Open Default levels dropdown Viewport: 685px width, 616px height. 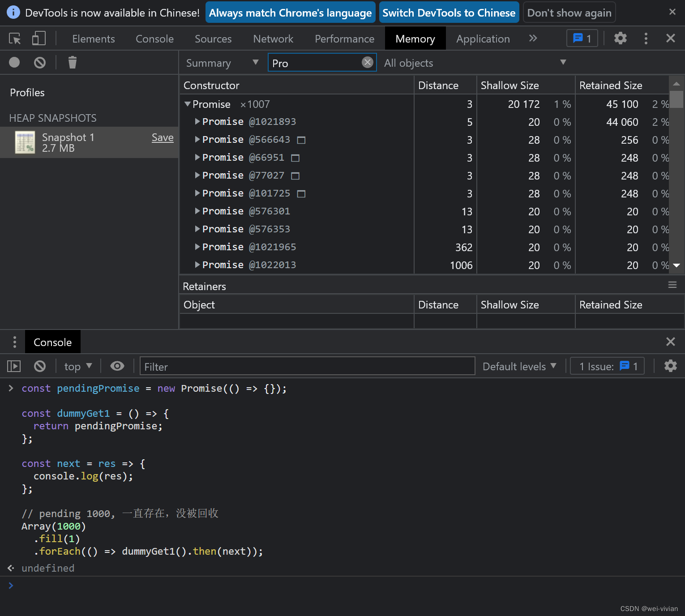519,366
